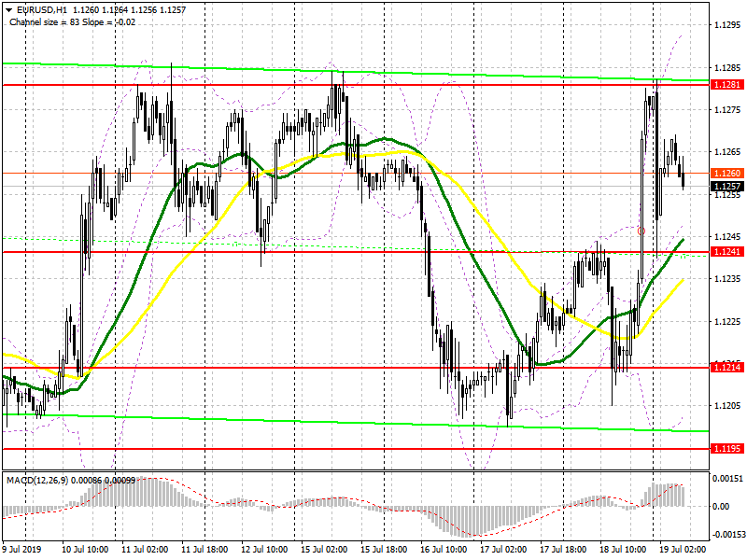Click the EURUSD,H1 symbol title
Viewport: 747px width, 560px height.
pyautogui.click(x=41, y=10)
